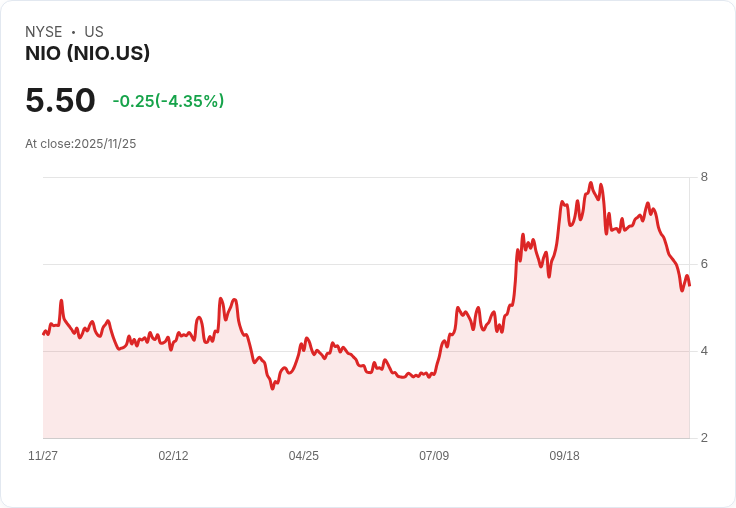Click the At close 2025/11/25 timestamp
This screenshot has height=508, width=736.
point(80,144)
